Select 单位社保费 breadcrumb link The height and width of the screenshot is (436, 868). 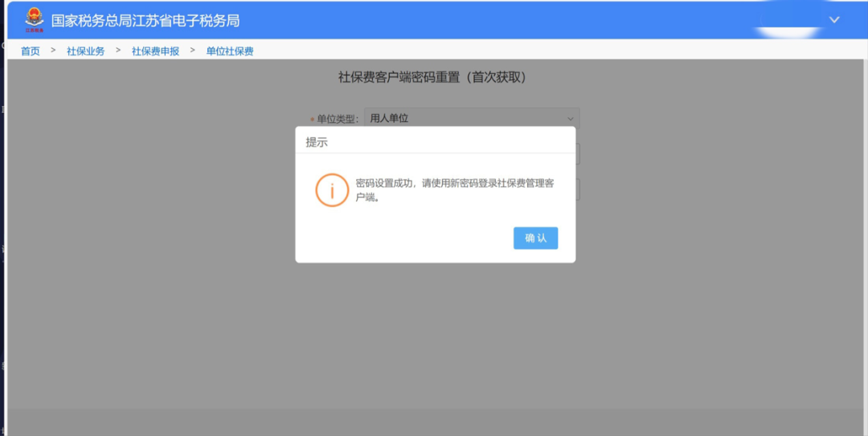click(229, 51)
